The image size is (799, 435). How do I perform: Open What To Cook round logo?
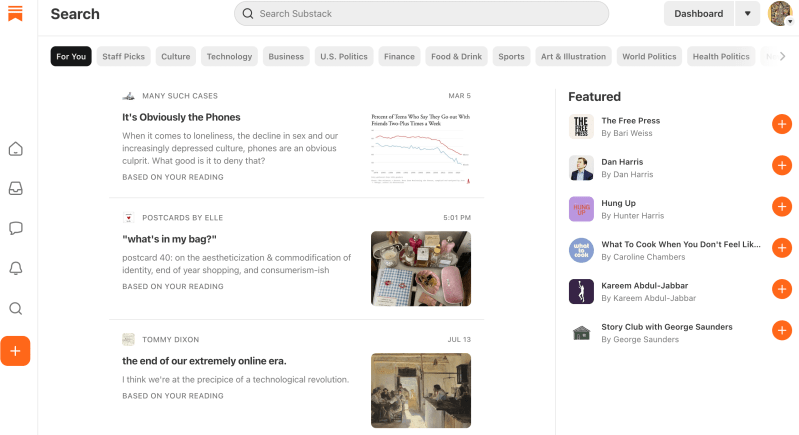click(581, 250)
